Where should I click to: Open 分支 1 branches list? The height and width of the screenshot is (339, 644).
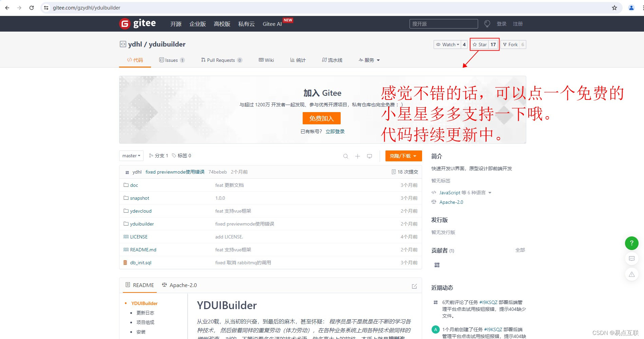click(158, 156)
